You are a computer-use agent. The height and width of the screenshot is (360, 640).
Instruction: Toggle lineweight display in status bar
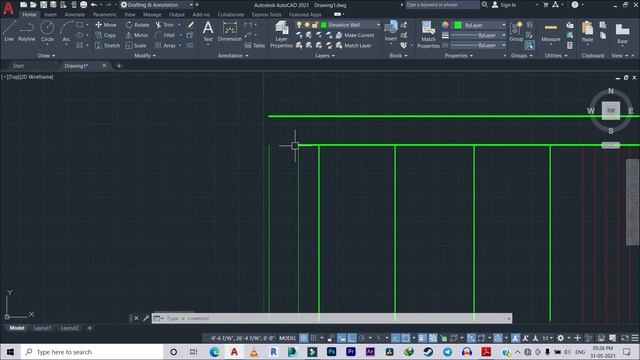pos(422,338)
